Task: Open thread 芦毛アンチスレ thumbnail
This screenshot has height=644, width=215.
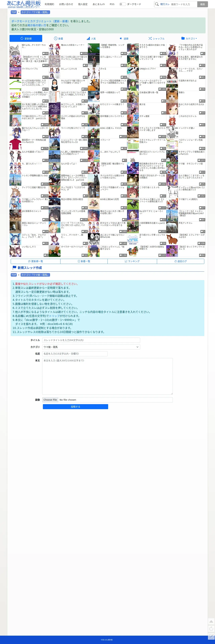Action: pyautogui.click(x=172, y=227)
